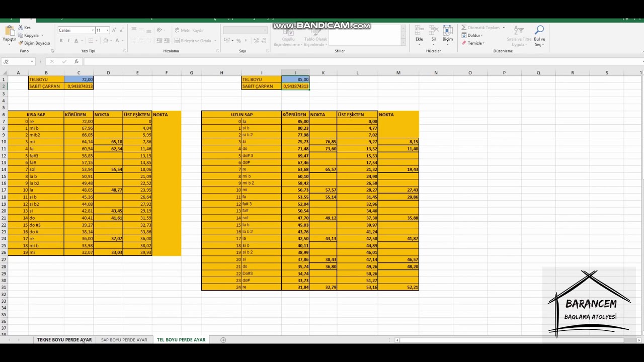Click the Biçim (format cells) button

(447, 36)
